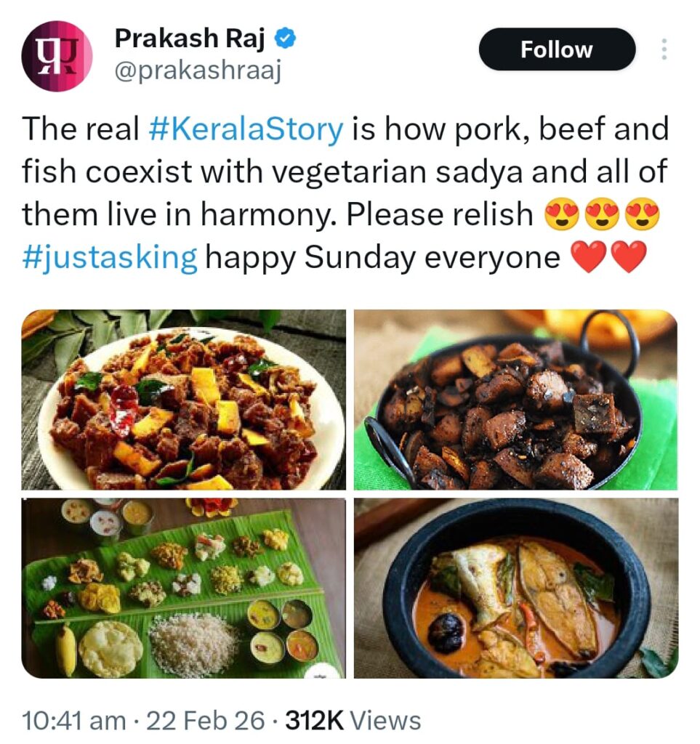Open the 312K Views count
Screen dimensions: 700x744
pos(353,721)
